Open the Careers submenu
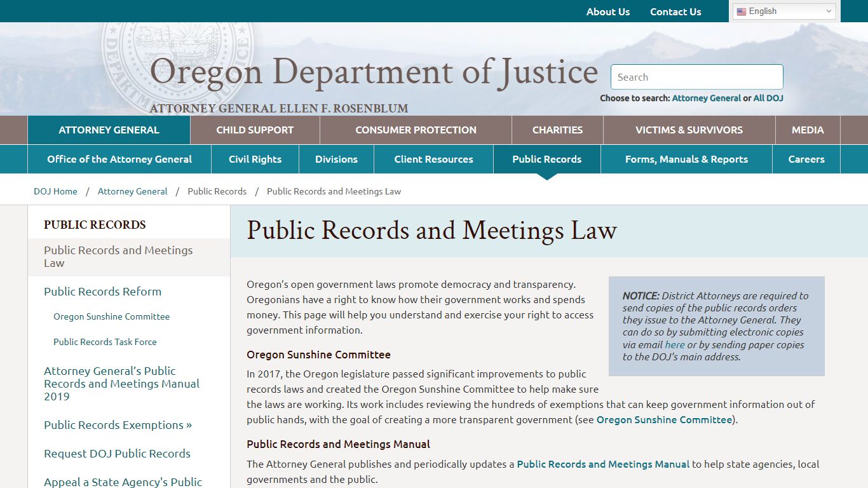 point(806,159)
